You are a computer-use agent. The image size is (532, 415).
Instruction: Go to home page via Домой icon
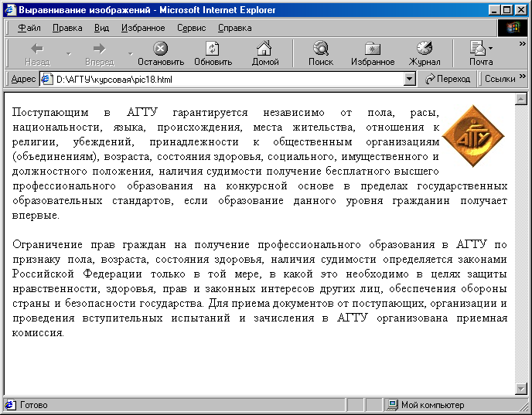pos(264,48)
